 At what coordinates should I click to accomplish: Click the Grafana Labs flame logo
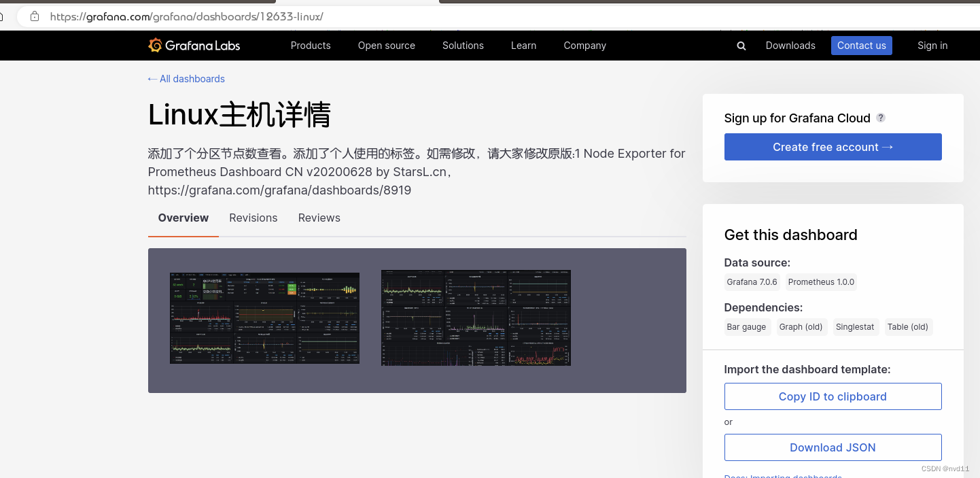(x=155, y=45)
